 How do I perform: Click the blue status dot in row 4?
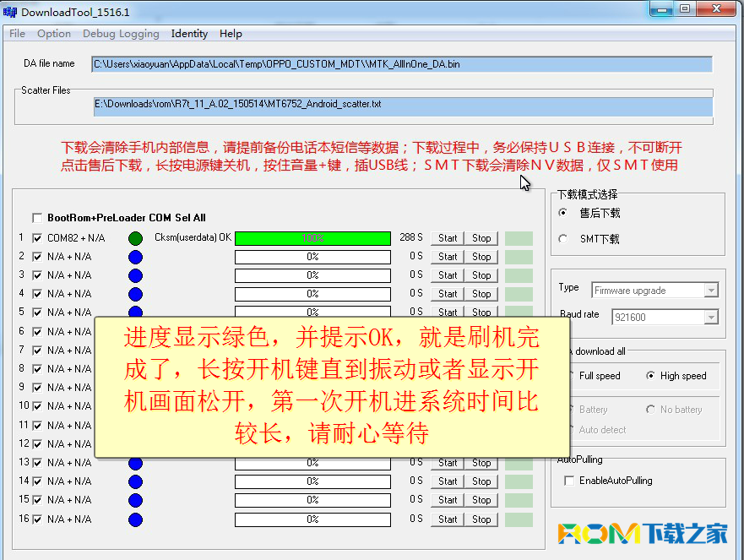coord(135,294)
